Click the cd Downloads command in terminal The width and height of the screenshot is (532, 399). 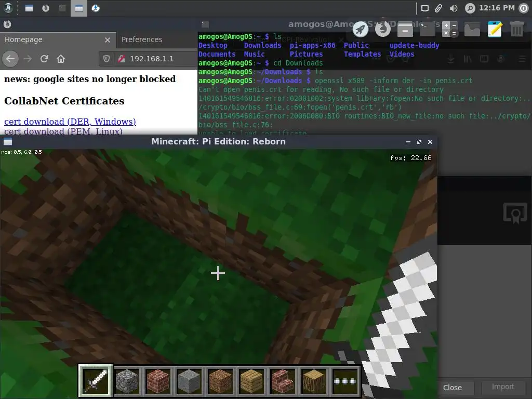[x=298, y=63]
